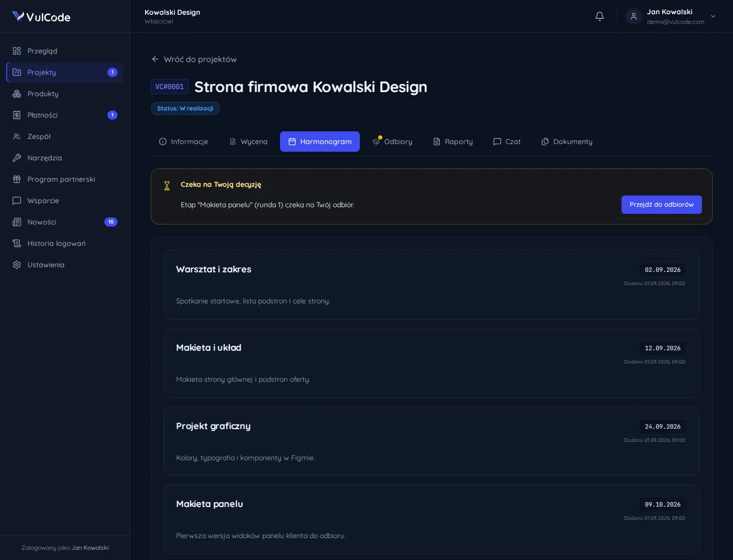
Task: Click the Program partnerski gift icon
Action: 17,179
